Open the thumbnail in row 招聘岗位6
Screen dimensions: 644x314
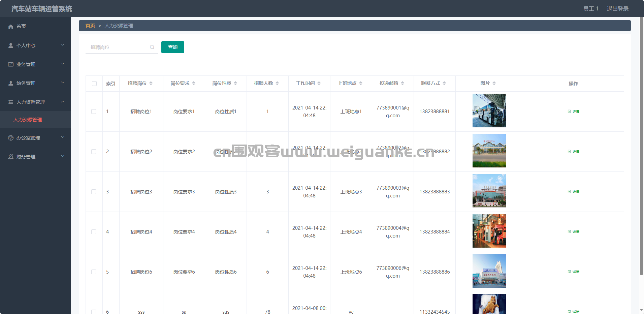pos(489,271)
